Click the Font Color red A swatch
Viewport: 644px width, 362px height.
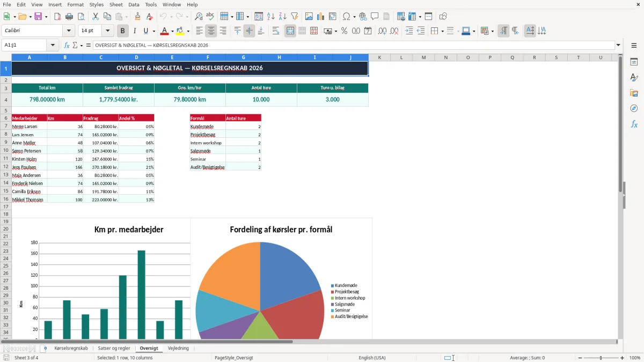click(x=165, y=31)
